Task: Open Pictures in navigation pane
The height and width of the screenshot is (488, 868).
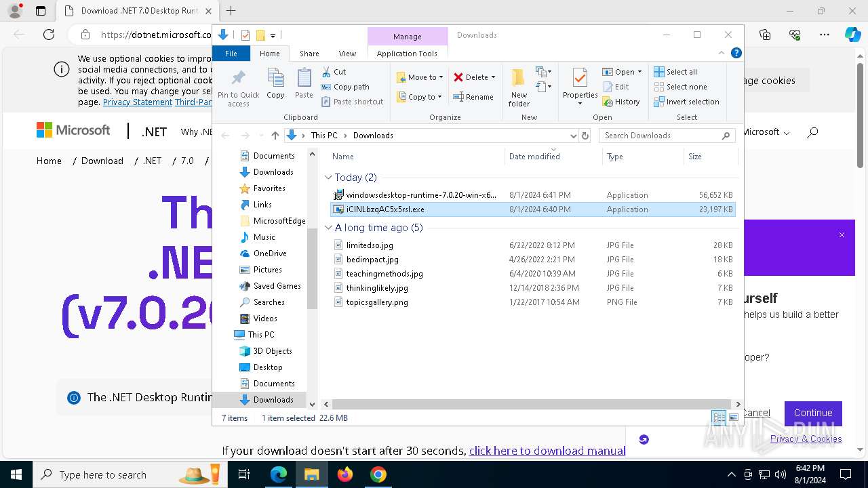Action: [267, 270]
